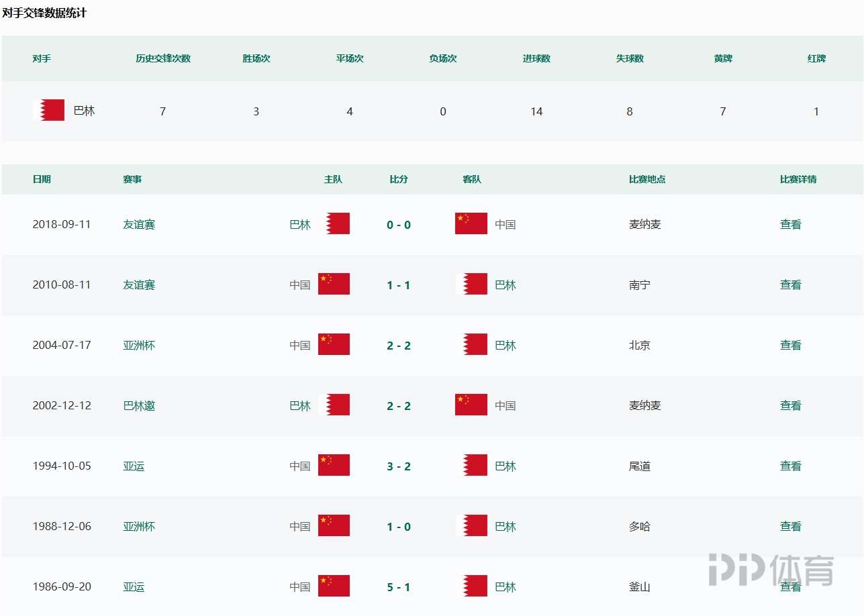
Task: Click 巴林 home team name in 2018-09-11 row
Action: (x=300, y=225)
